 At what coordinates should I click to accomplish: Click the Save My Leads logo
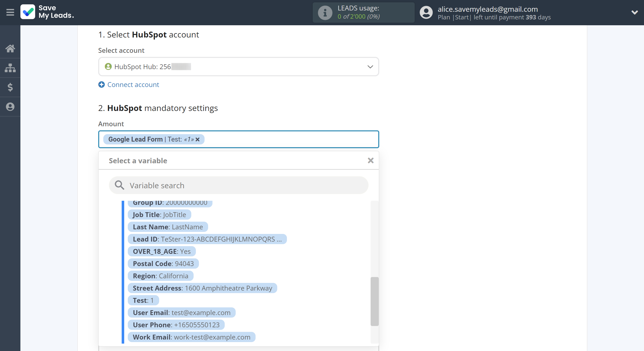click(x=47, y=12)
